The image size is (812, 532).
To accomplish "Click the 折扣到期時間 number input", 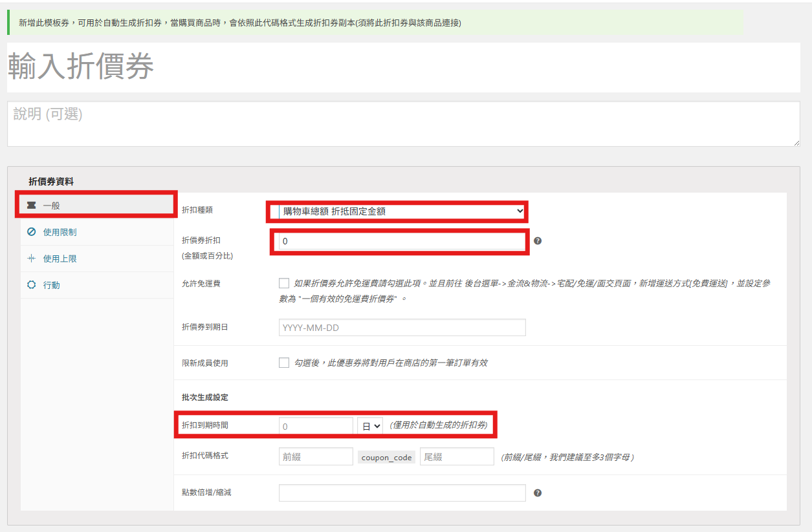I will [316, 426].
